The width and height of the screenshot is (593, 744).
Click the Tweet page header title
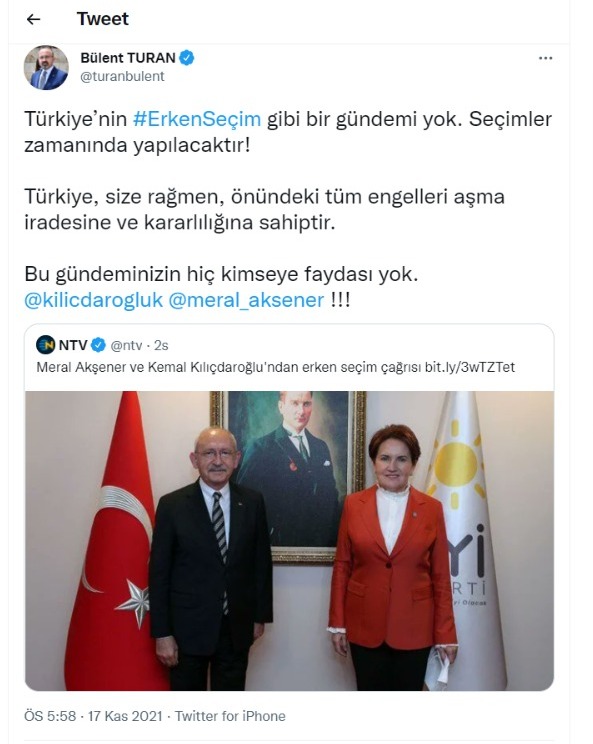(x=102, y=19)
